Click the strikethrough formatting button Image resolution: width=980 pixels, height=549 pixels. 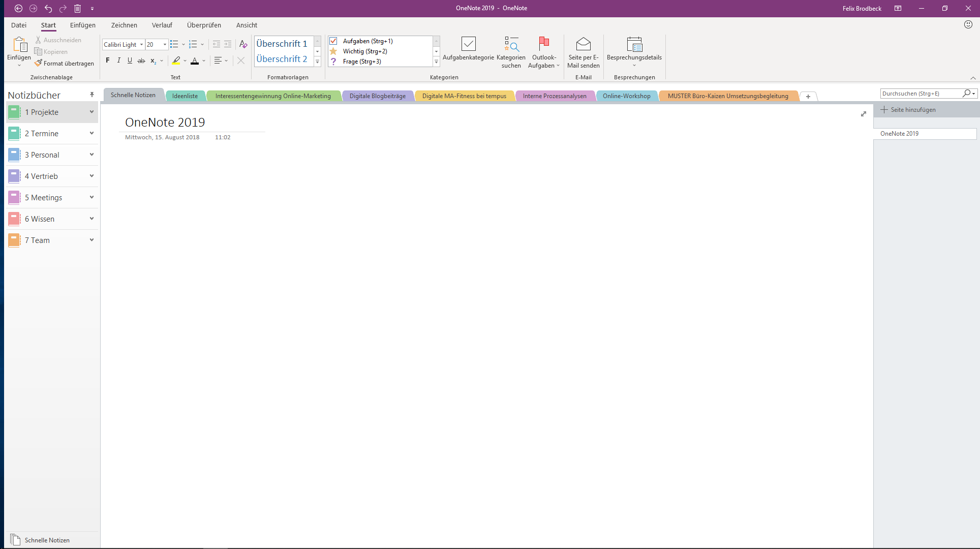point(141,60)
